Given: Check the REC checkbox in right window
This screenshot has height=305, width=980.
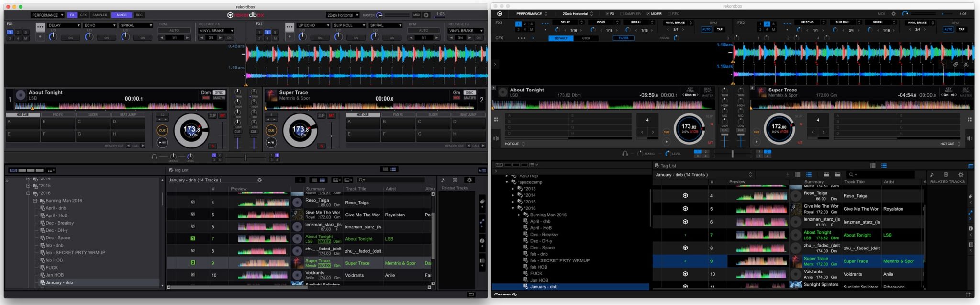Looking at the screenshot, I should click(x=669, y=14).
